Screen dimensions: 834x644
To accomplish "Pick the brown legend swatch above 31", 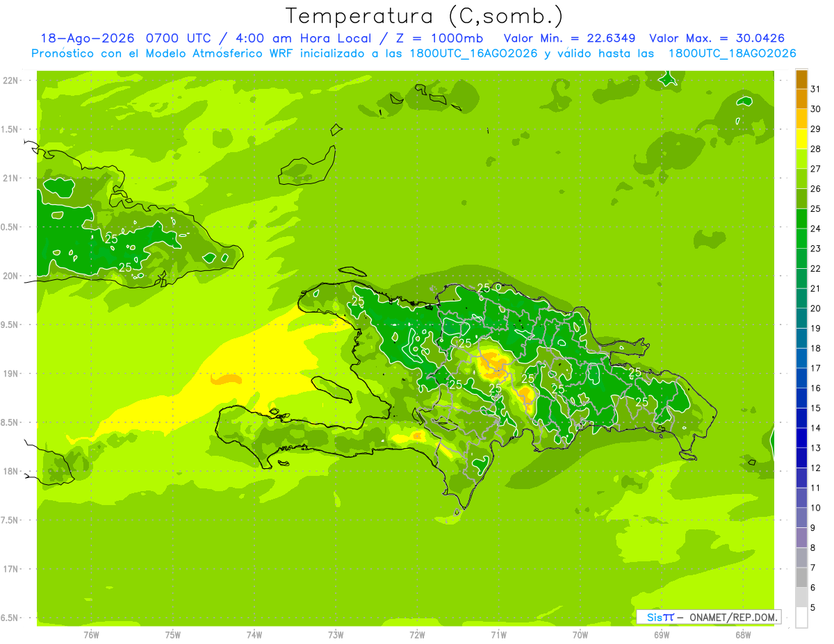I will (801, 79).
